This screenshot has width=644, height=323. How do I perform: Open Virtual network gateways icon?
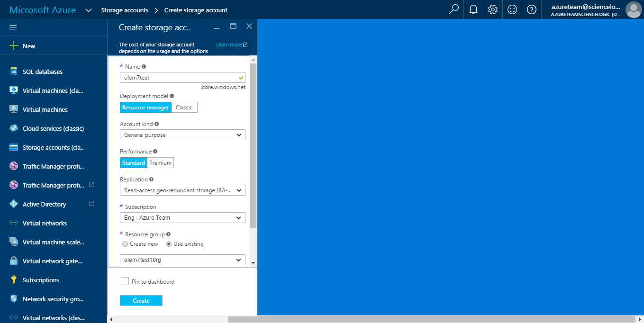tap(14, 261)
